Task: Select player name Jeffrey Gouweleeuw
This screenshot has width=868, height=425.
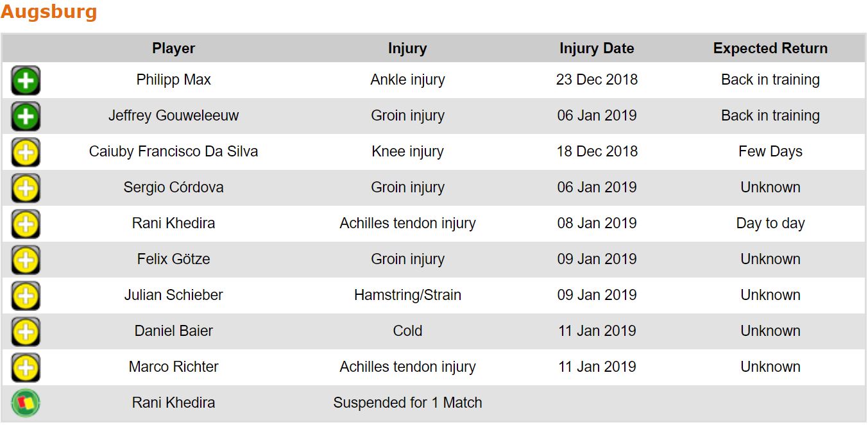Action: [173, 116]
